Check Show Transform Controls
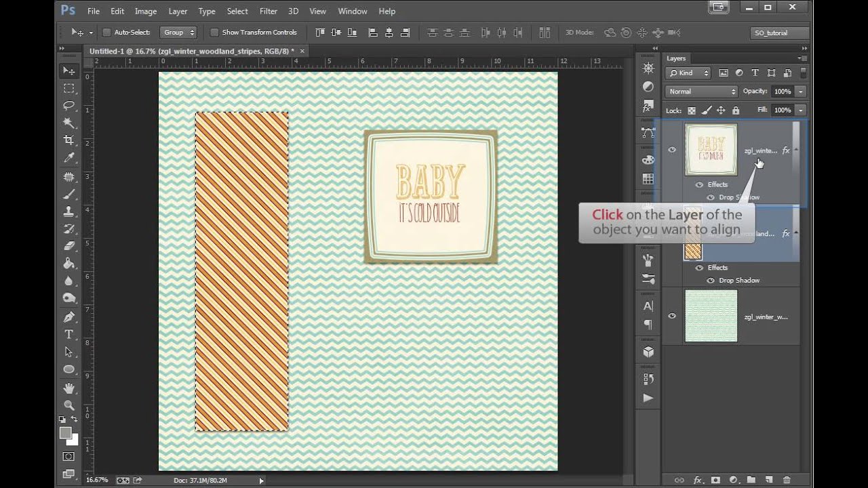The width and height of the screenshot is (868, 488). tap(214, 33)
